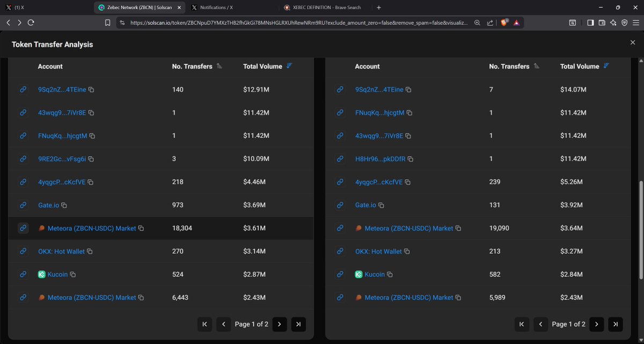Click link icon beside right Kucoin row

(340, 274)
